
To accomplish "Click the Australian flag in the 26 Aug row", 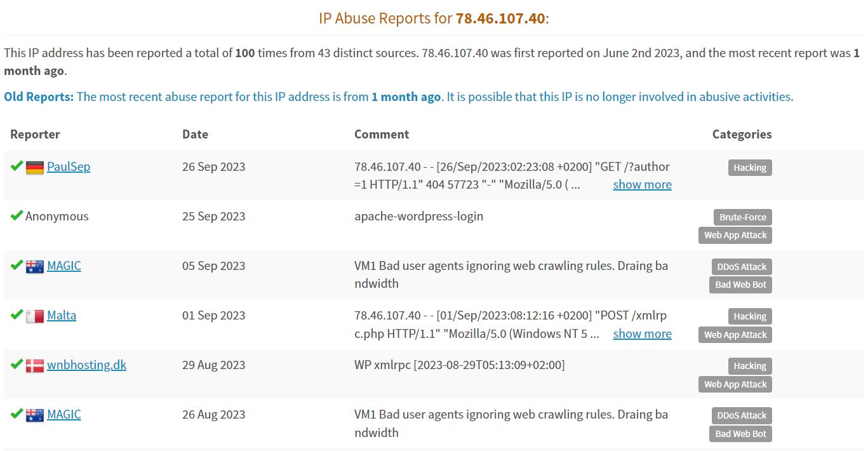I will pos(34,415).
